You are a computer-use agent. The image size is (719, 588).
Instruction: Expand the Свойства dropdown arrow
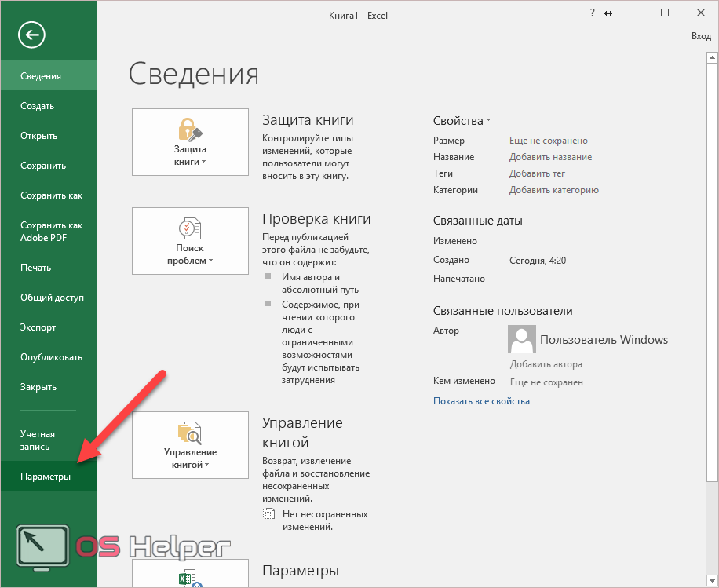(488, 121)
